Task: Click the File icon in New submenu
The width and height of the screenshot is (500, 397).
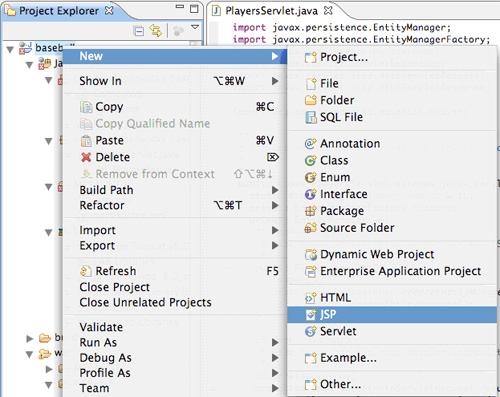Action: [x=311, y=84]
